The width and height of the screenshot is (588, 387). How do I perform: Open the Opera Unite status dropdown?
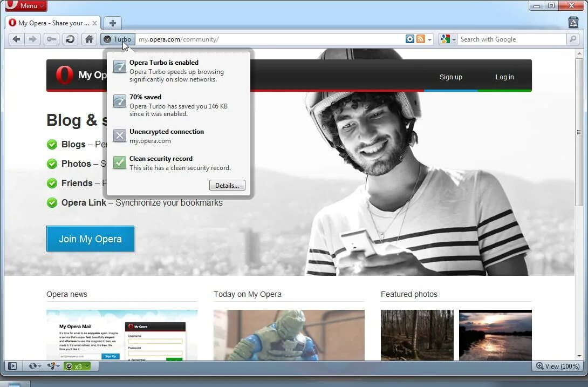[53, 366]
